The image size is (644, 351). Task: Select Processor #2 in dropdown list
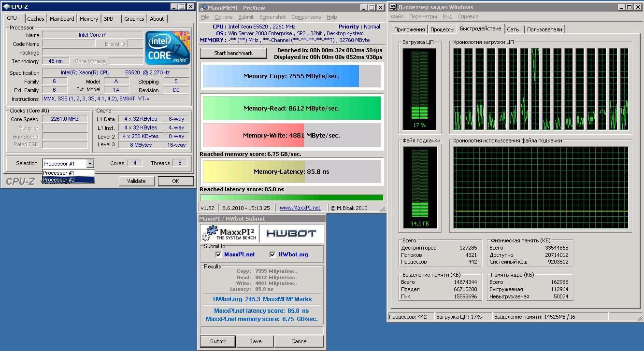point(69,180)
